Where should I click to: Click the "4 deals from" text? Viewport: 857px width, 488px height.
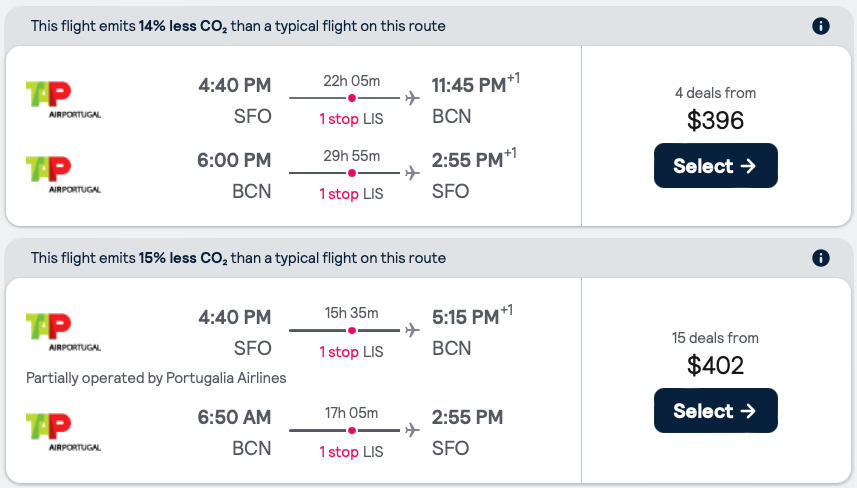tap(715, 93)
